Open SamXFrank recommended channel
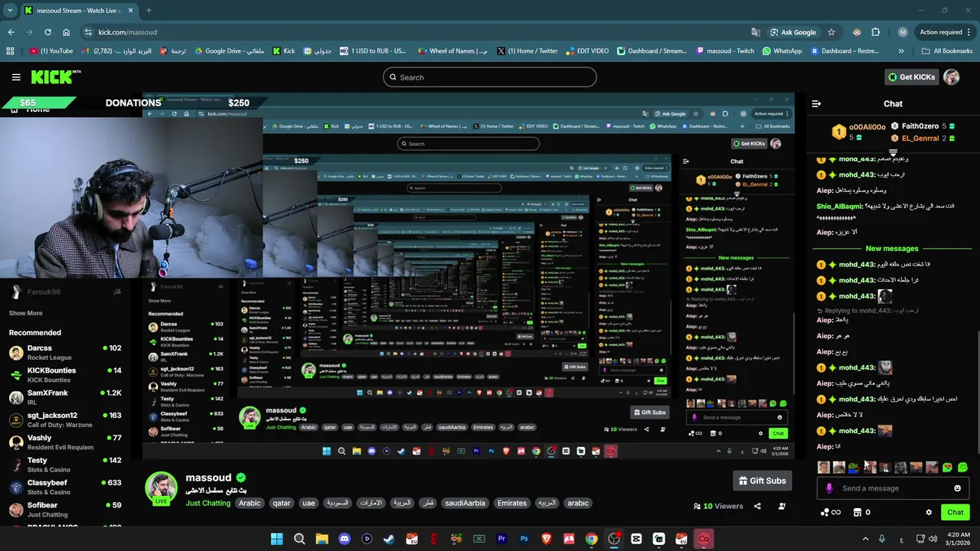Image resolution: width=980 pixels, height=551 pixels. pos(65,396)
